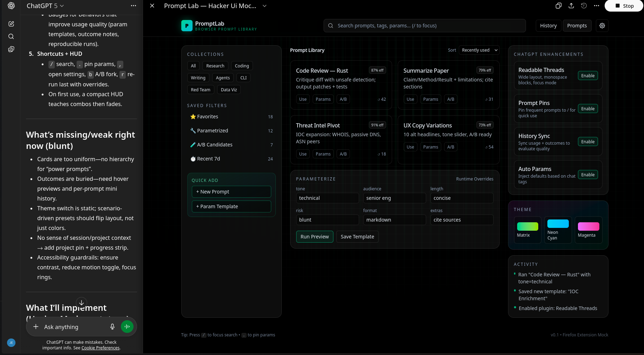Select the Writing collection chip
This screenshot has height=355, width=644.
(x=198, y=78)
